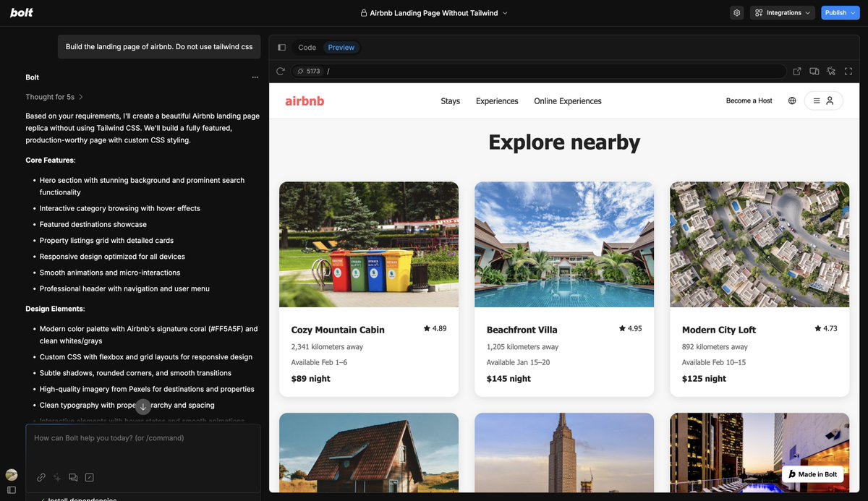
Task: Activate the element inspector cursor icon
Action: click(x=831, y=72)
